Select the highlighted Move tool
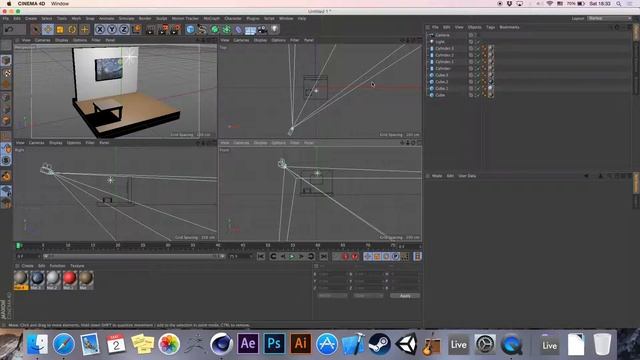Viewport: 640px width, 360px height. (x=48, y=29)
